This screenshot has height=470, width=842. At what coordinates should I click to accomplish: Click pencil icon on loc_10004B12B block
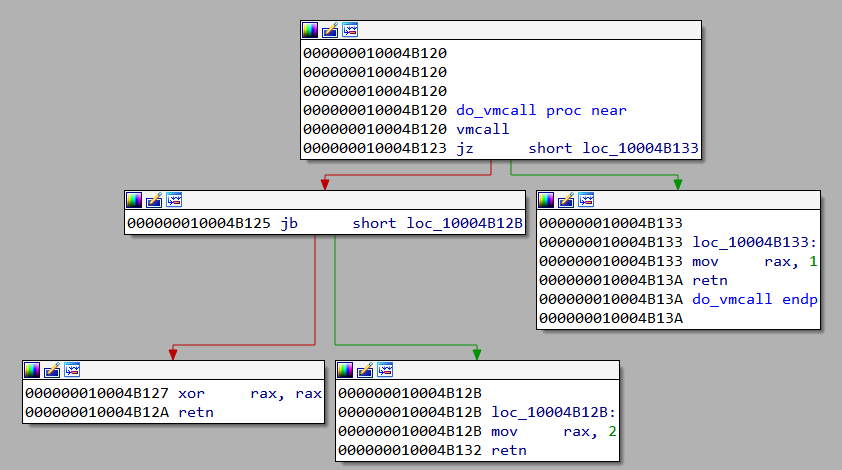pos(365,370)
